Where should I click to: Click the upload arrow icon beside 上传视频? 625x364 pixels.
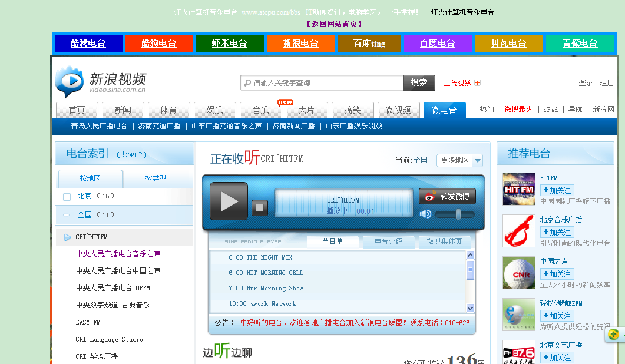click(477, 83)
